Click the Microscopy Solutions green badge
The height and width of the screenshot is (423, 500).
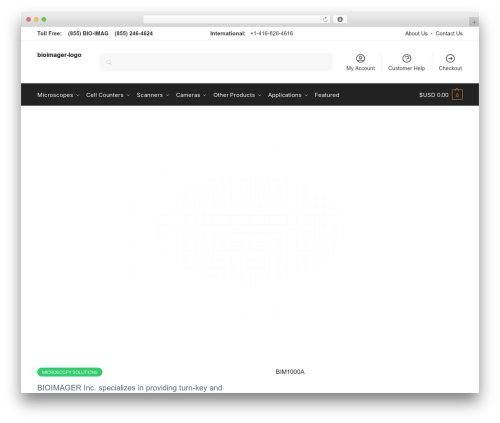coord(70,372)
